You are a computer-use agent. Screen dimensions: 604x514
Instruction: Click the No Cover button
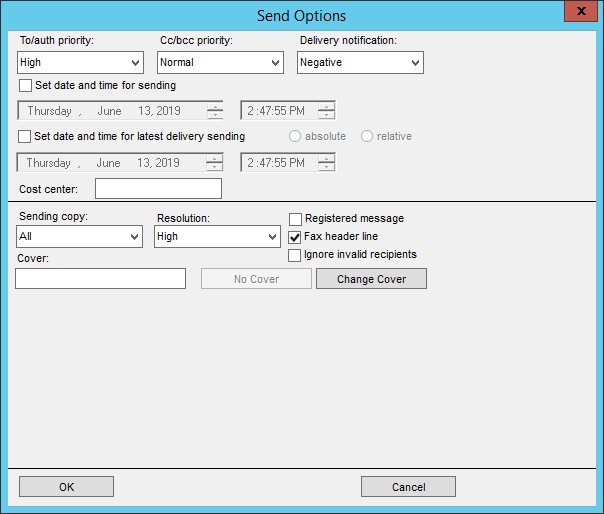pos(257,279)
